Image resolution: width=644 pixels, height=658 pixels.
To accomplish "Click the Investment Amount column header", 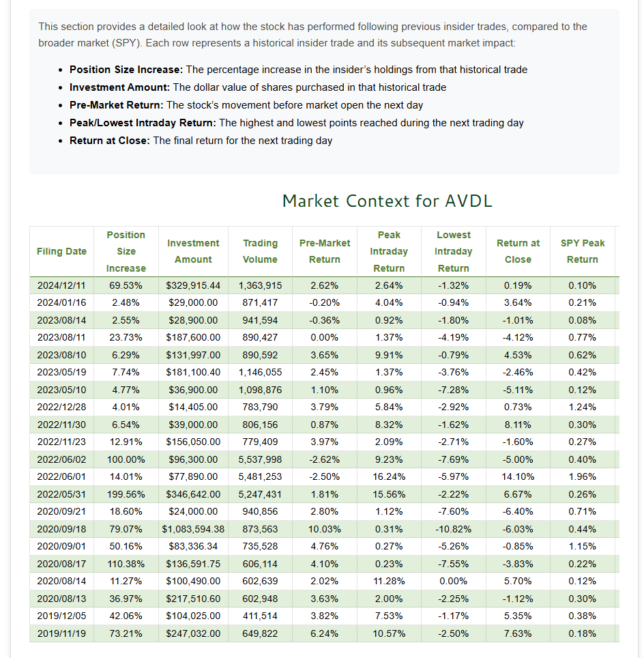I will click(x=193, y=251).
